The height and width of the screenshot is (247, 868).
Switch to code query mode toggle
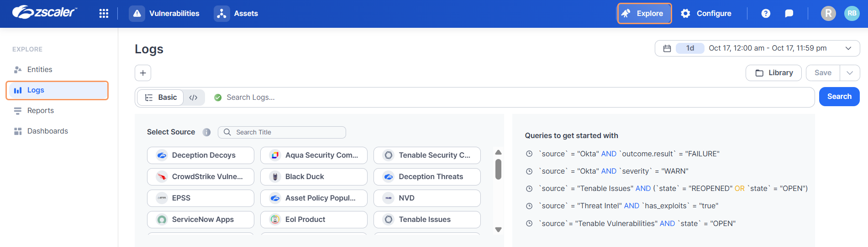[194, 98]
